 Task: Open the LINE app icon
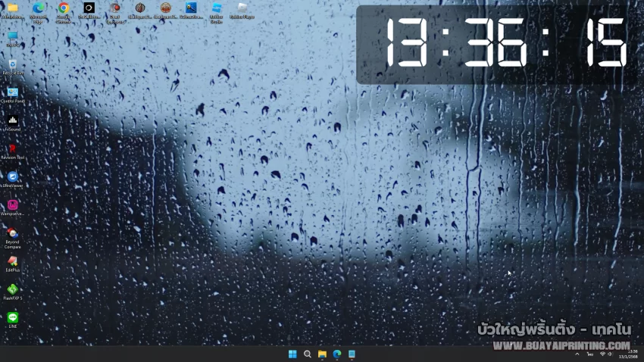click(13, 318)
